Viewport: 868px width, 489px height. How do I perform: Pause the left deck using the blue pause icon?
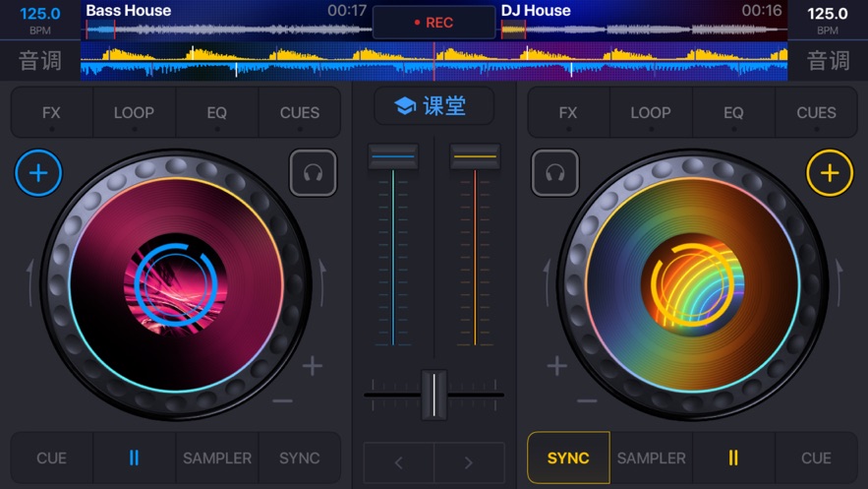[134, 458]
